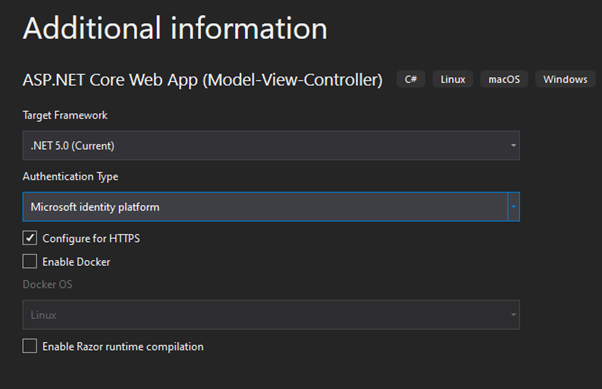
Task: Click the macOS platform tag
Action: (504, 79)
